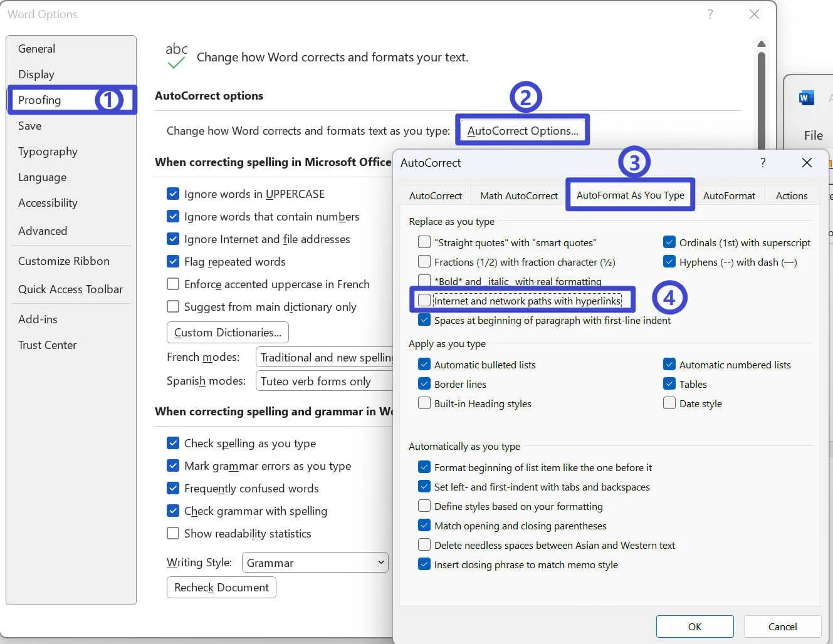Screen dimensions: 833x644
Task: Open the Advanced options category
Action: [x=71, y=231]
